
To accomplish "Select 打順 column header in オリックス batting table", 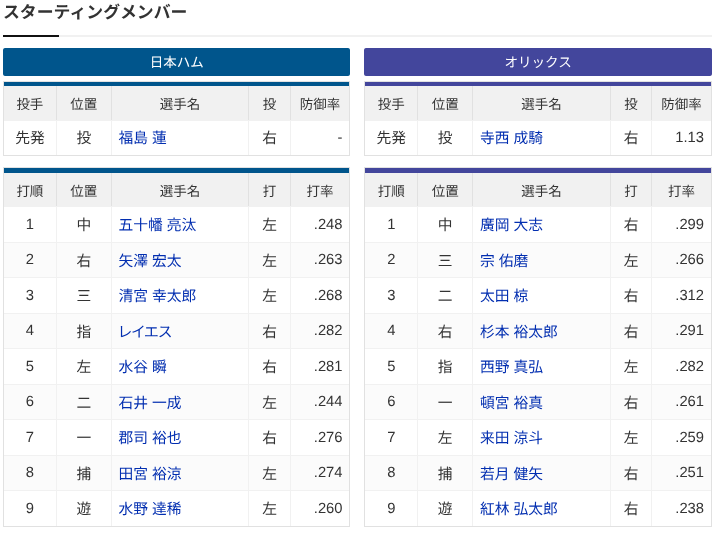I will click(x=391, y=191).
